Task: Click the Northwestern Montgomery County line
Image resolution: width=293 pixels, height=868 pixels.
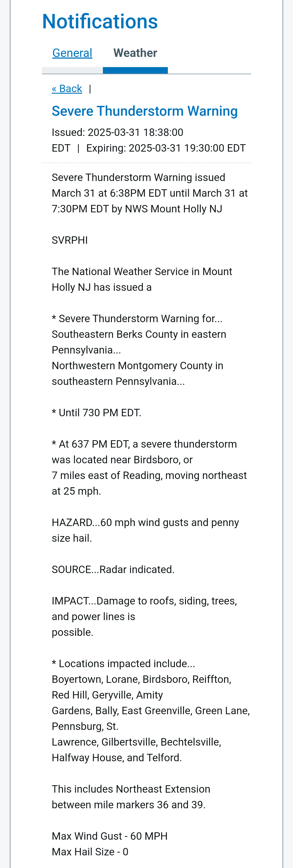Action: (137, 373)
